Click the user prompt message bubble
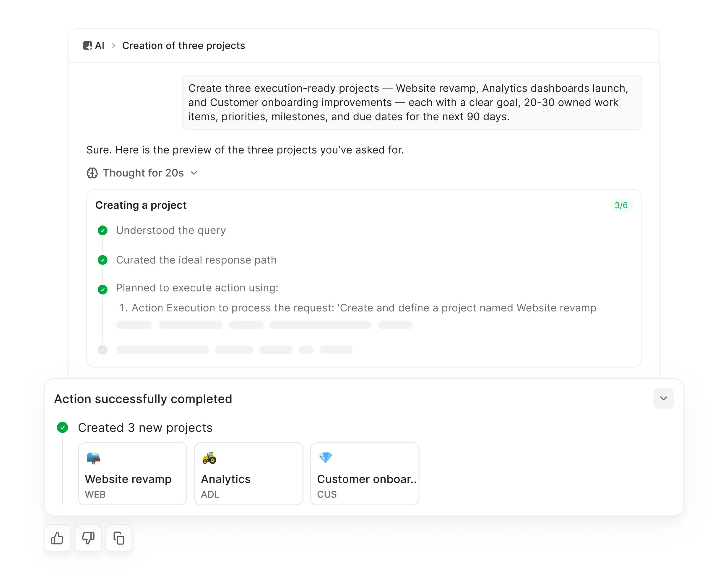Image resolution: width=728 pixels, height=582 pixels. tap(412, 102)
